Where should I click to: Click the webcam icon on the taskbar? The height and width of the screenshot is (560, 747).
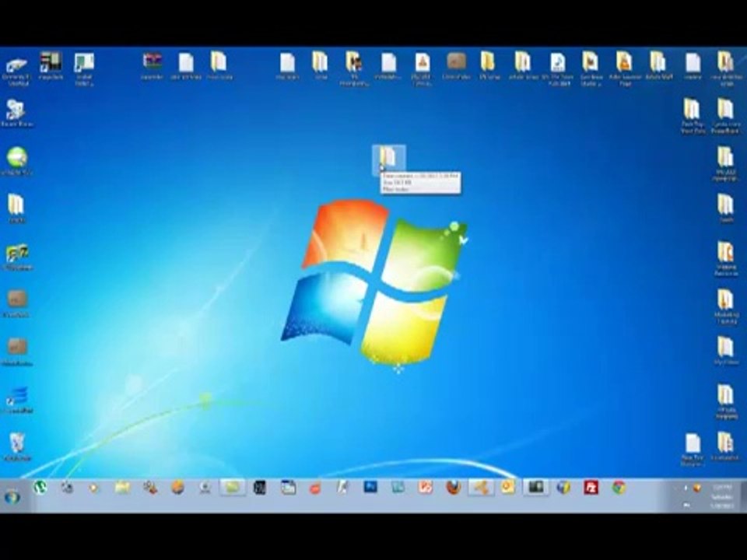tap(205, 488)
